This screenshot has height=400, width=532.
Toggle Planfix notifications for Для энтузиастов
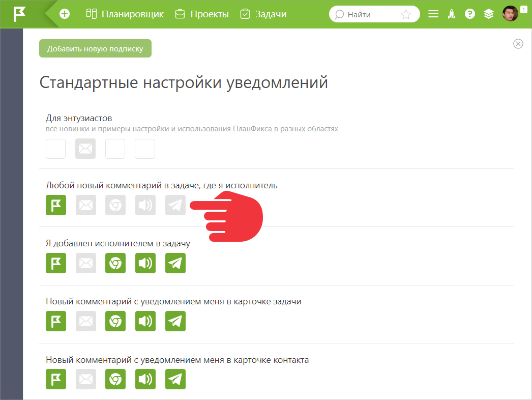click(55, 149)
